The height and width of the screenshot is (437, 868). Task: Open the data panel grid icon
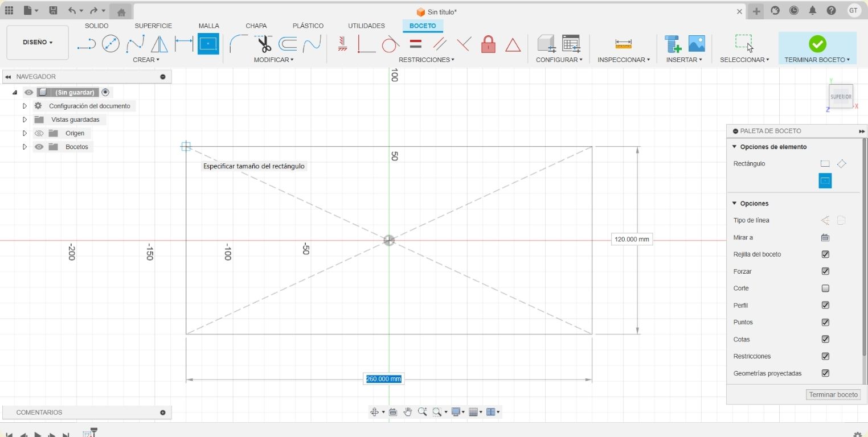[x=9, y=11]
